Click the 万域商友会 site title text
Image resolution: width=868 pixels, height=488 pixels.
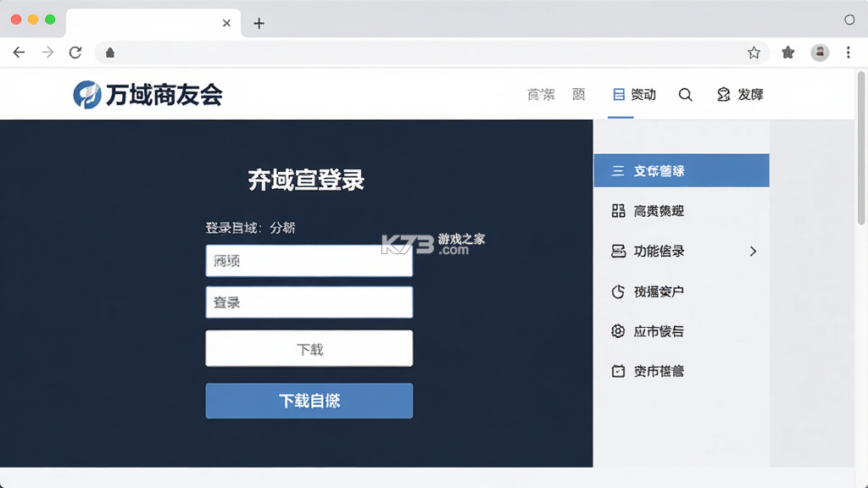(164, 95)
